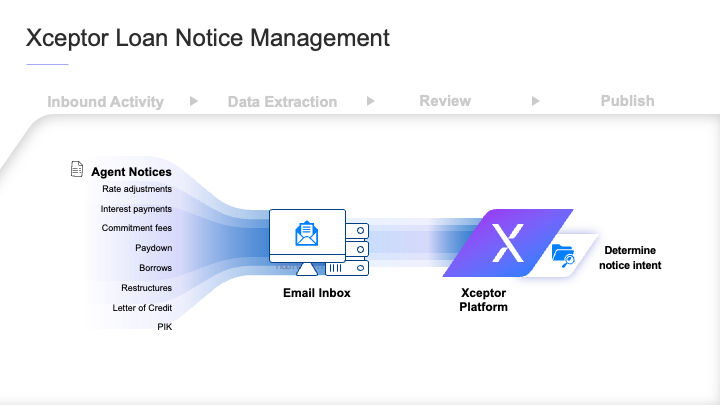Screen dimensions: 720x405
Task: Click the Email Inbox computer icon
Action: 319,242
